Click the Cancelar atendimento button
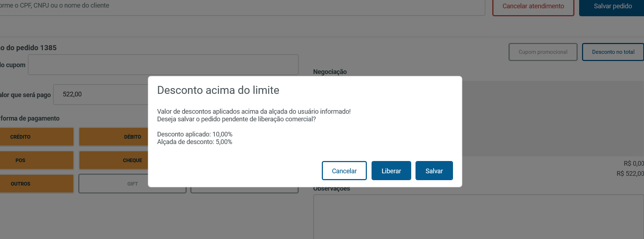This screenshot has width=644, height=239. pos(533,6)
